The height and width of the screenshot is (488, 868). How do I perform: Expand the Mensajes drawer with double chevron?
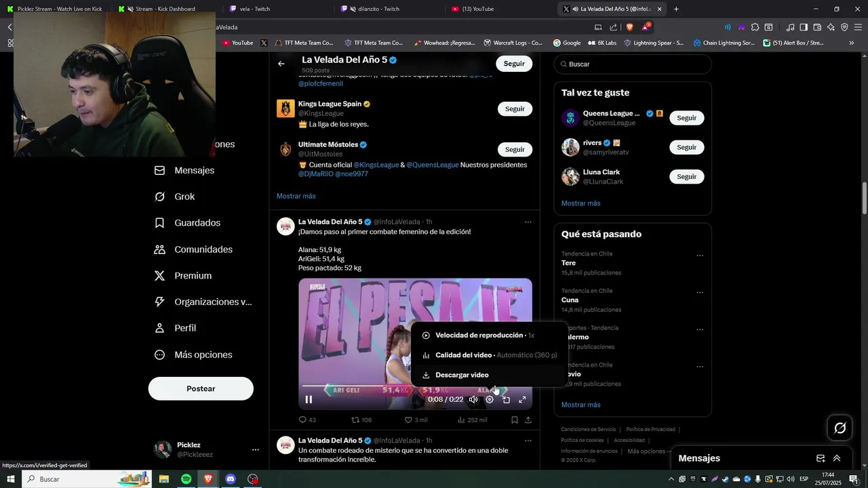point(837,458)
